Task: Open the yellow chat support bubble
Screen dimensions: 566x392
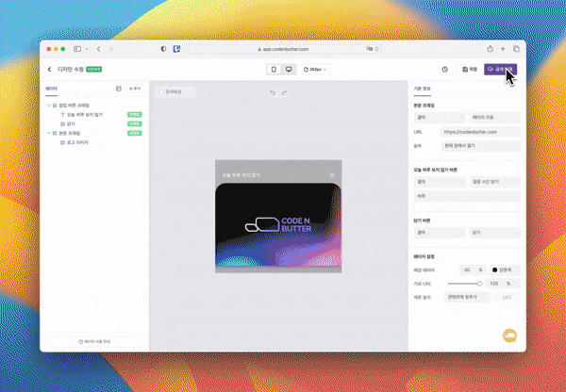Action: click(509, 335)
